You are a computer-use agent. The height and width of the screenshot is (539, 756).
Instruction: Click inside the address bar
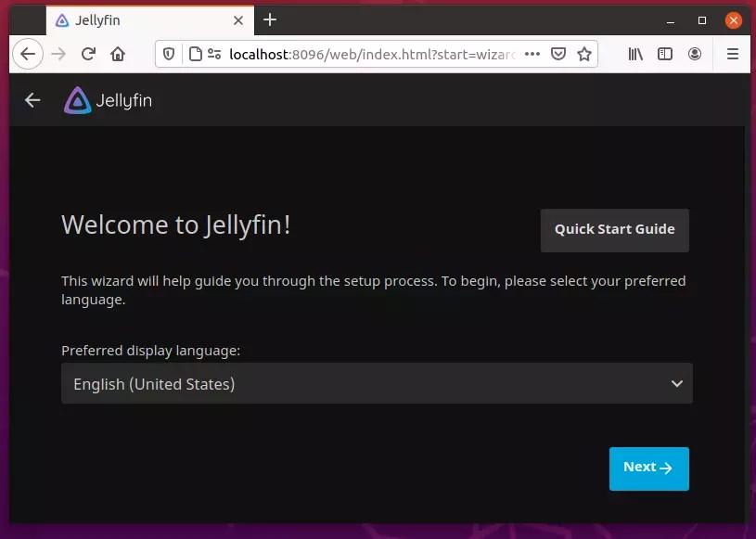[x=371, y=54]
